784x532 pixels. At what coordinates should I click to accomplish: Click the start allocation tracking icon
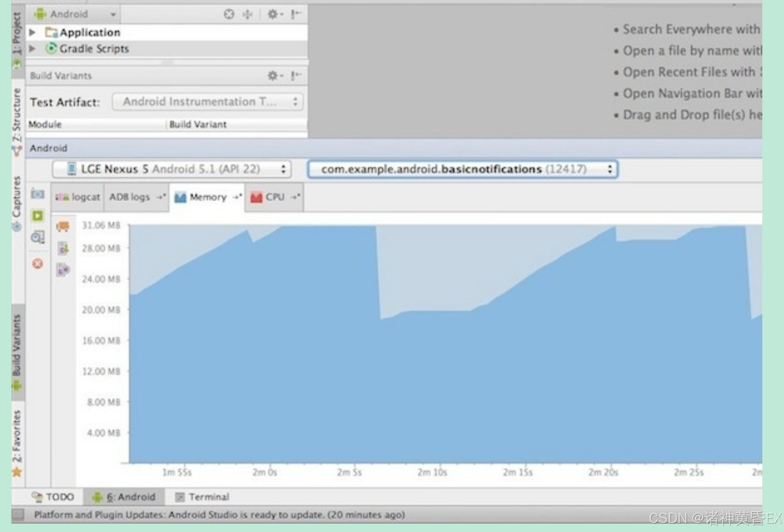click(63, 270)
